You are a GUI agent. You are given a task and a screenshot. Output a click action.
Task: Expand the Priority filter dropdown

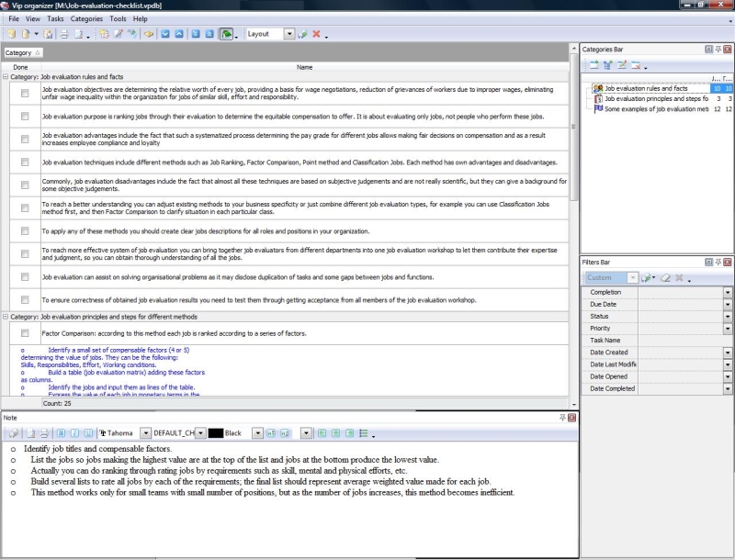point(728,328)
